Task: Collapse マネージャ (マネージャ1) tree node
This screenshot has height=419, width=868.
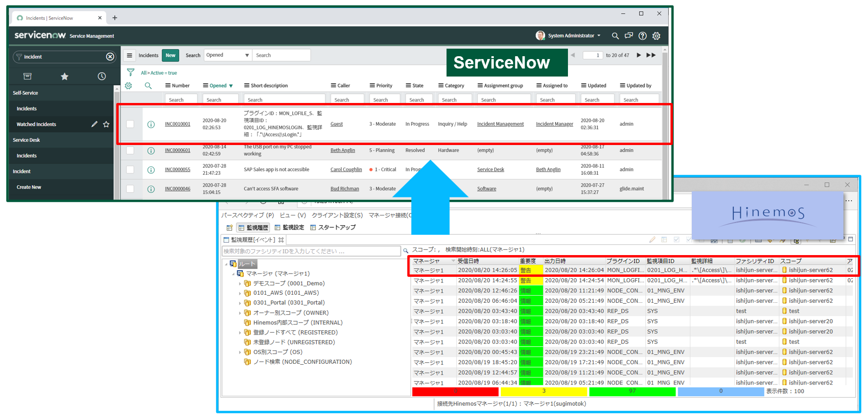Action: [233, 274]
